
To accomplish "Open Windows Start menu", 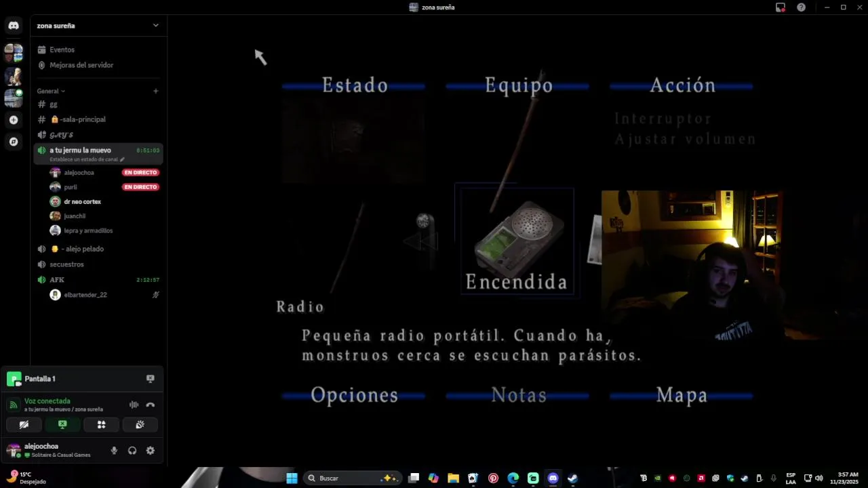I will click(292, 479).
